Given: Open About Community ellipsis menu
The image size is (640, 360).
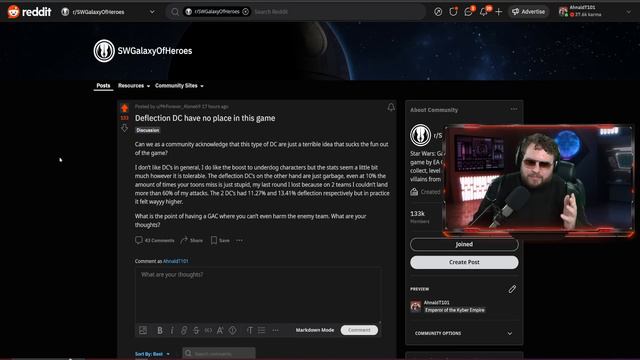Looking at the screenshot, I should 514,109.
